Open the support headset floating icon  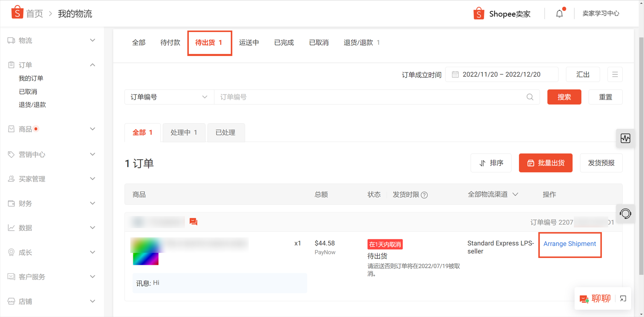(626, 214)
